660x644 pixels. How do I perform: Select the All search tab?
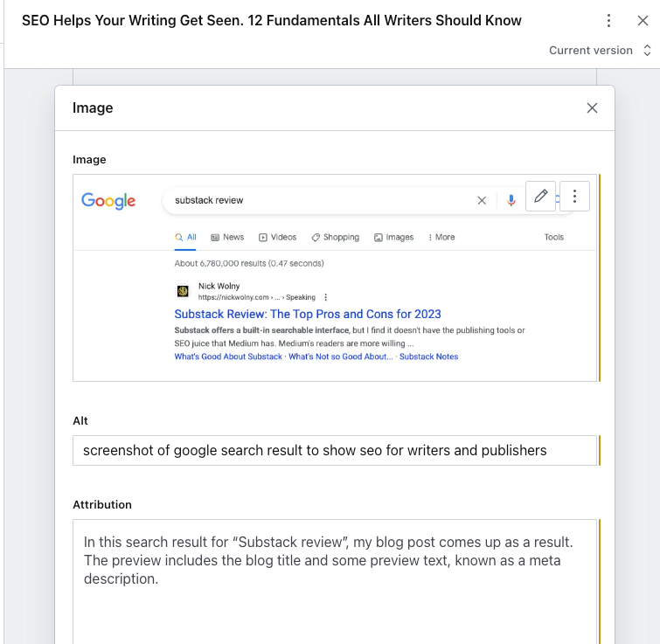point(185,238)
